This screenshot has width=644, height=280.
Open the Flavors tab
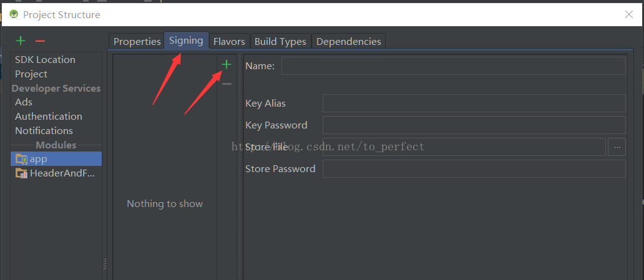click(229, 41)
